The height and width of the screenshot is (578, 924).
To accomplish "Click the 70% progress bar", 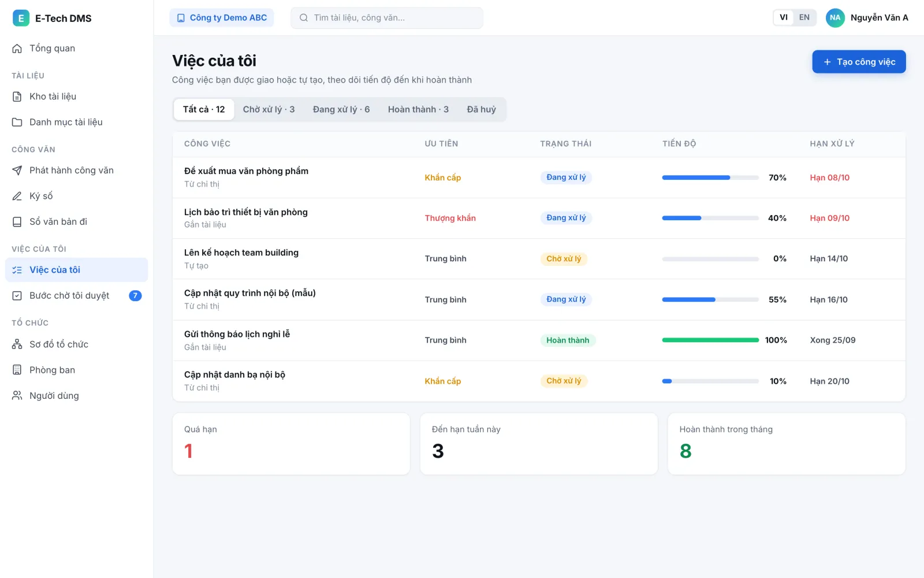I will [x=710, y=177].
